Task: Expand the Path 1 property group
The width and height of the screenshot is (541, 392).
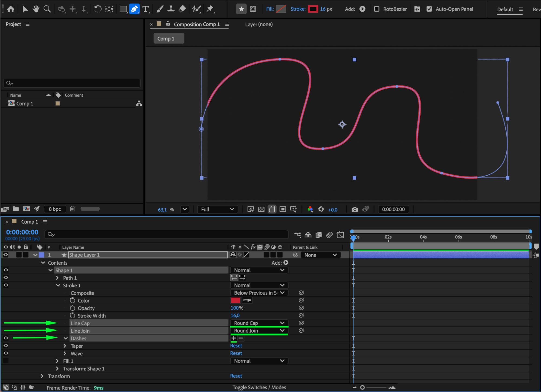Action: tap(57, 278)
